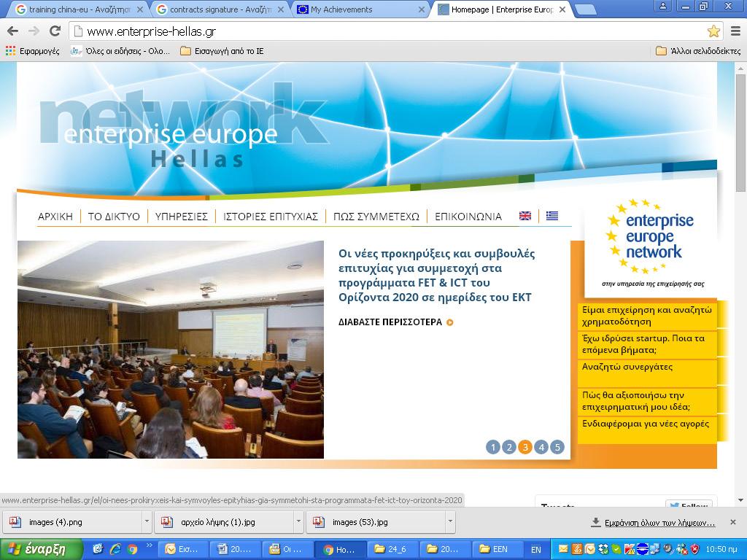Viewport: 747px width, 560px height.
Task: Open the headline about FET & ICT προκηρύξεις
Action: point(436,275)
